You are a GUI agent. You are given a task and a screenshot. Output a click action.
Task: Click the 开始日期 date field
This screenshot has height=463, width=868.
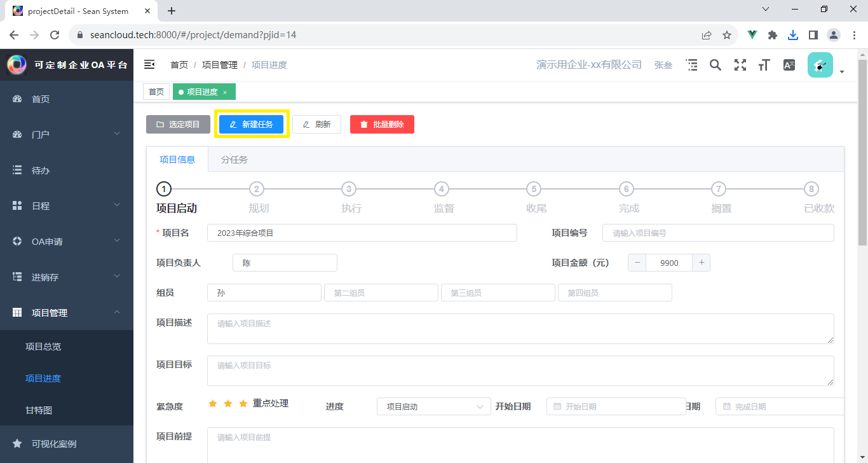(x=616, y=406)
